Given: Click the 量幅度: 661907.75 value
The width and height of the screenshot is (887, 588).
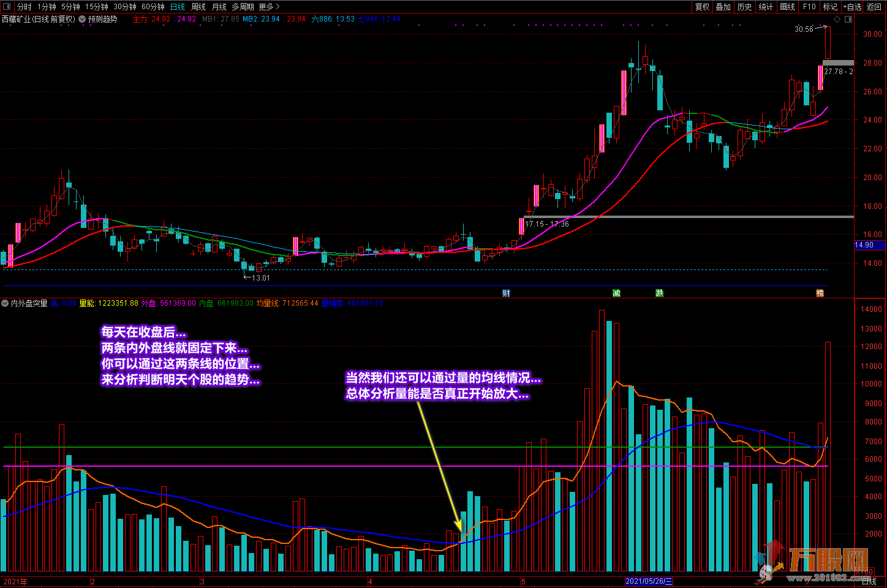Looking at the screenshot, I should pyautogui.click(x=352, y=303).
